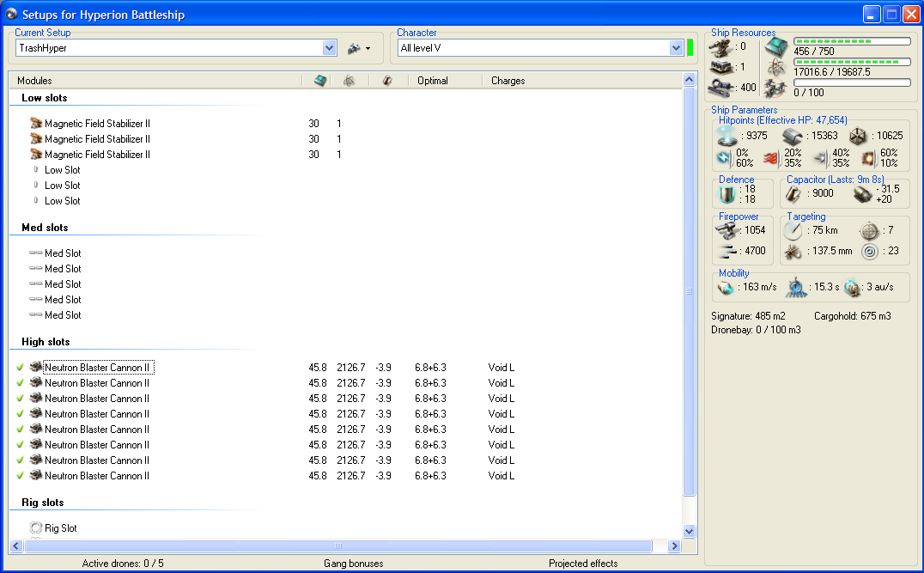Click the targeting range icon
Viewport: 924px width, 573px height.
[x=793, y=230]
